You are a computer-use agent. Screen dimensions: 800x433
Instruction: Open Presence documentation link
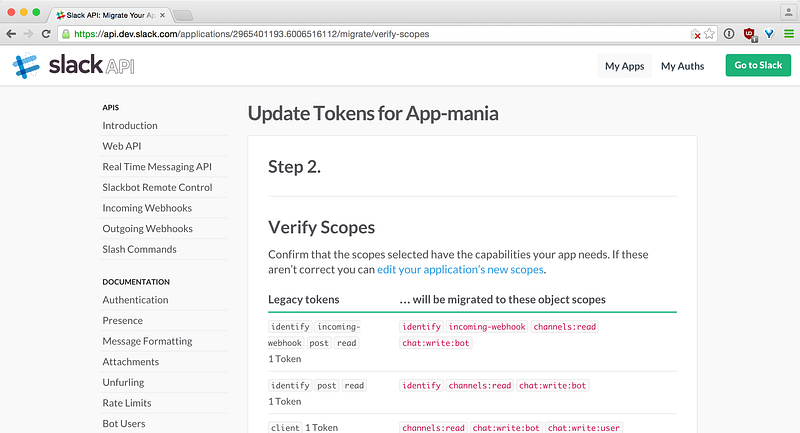122,320
